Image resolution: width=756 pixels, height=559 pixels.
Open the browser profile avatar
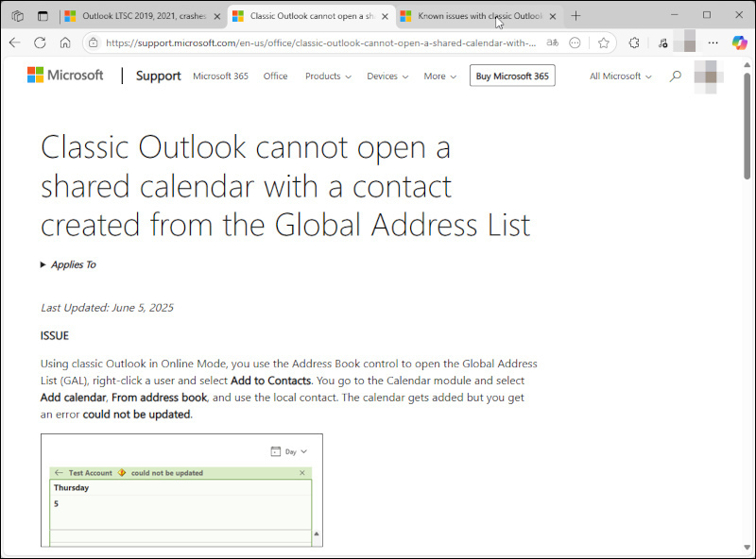pos(684,41)
